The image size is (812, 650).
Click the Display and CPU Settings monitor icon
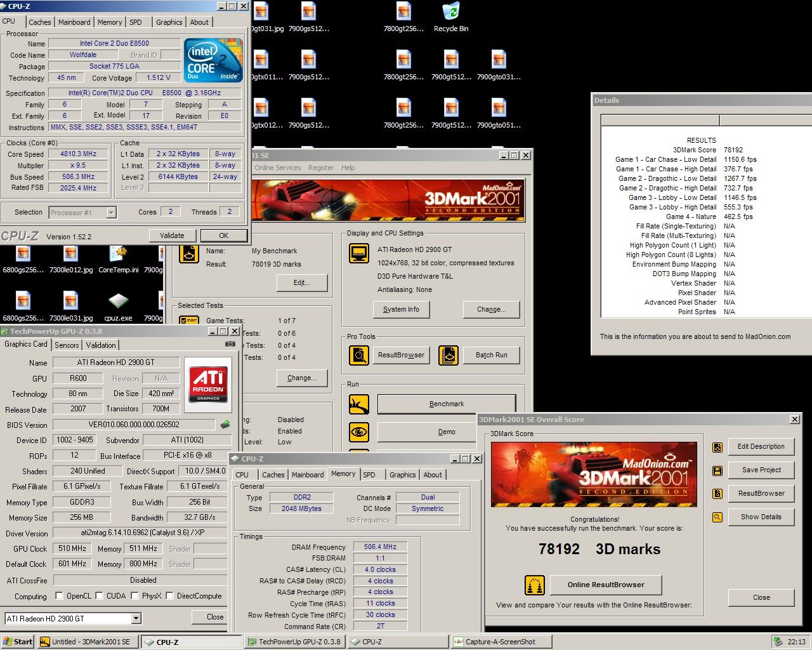pos(359,253)
